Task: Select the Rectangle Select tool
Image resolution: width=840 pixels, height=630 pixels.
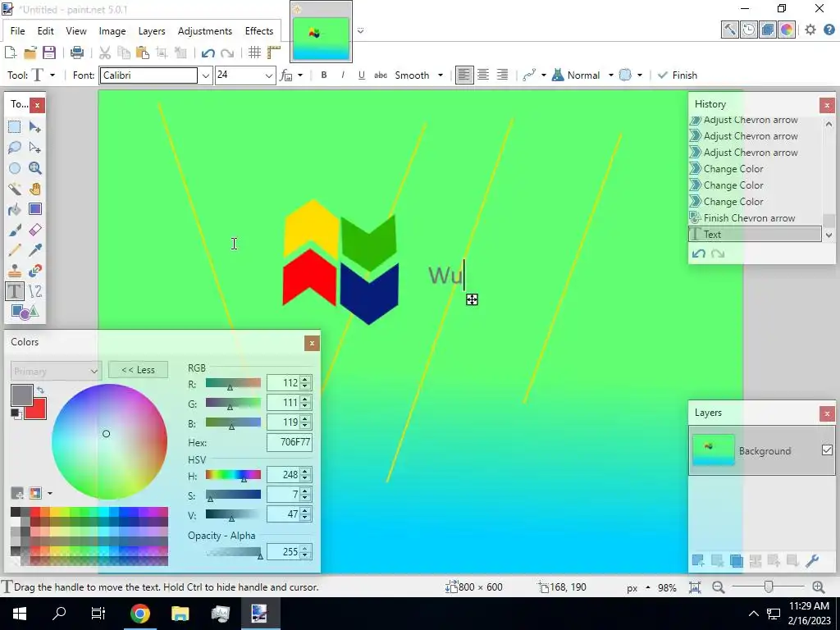Action: pos(15,127)
